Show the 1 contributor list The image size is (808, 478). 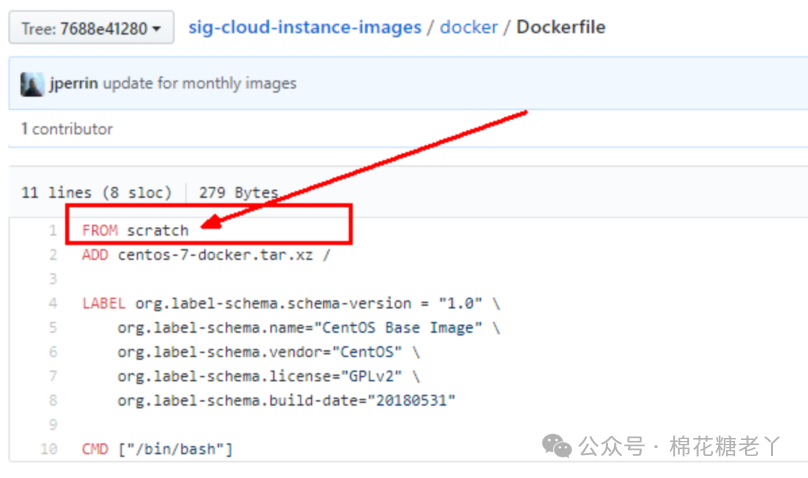tap(66, 129)
